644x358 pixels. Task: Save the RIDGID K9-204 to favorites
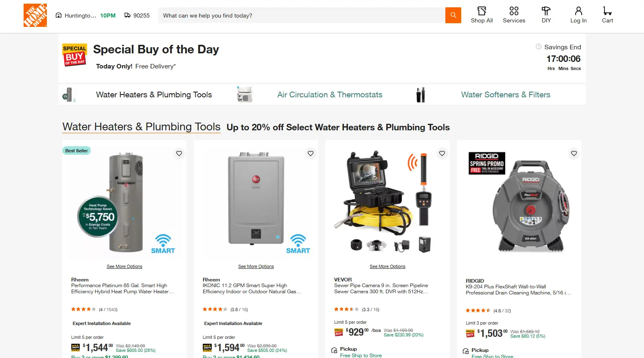pyautogui.click(x=574, y=154)
